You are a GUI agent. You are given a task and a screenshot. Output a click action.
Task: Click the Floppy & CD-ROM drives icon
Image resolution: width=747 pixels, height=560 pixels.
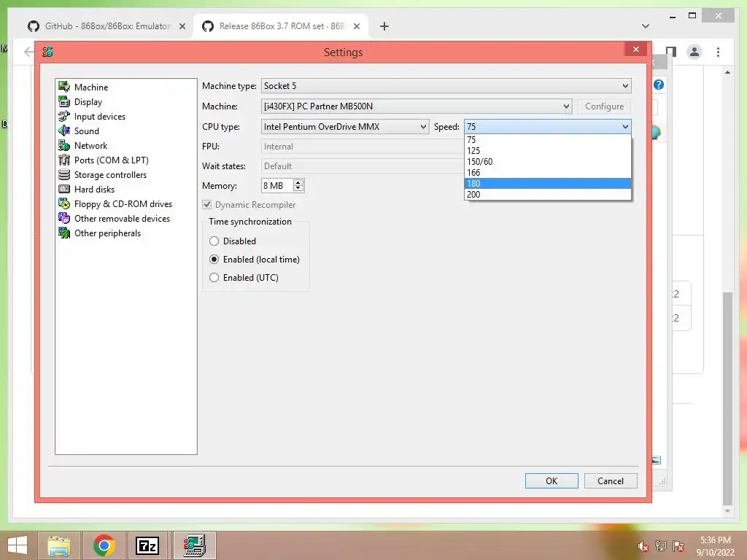pyautogui.click(x=64, y=204)
